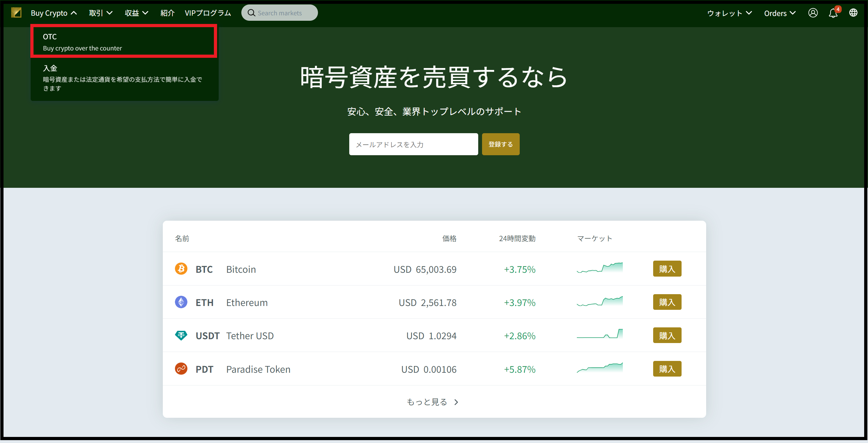Click the マーケット column header

click(594, 239)
